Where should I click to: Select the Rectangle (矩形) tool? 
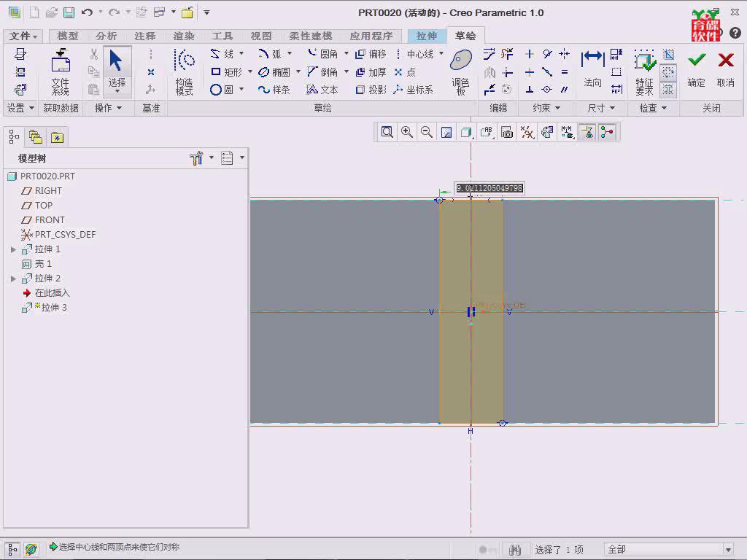[227, 72]
